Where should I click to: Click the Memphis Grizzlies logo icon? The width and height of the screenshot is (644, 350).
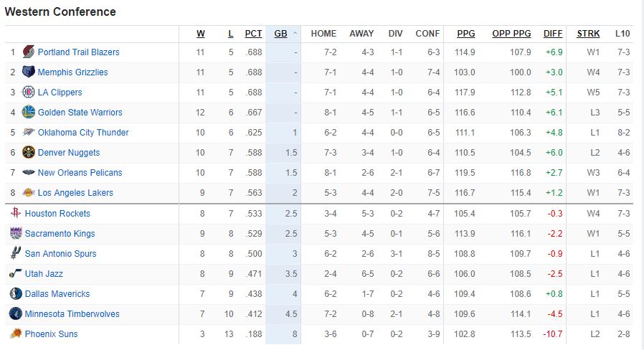(29, 72)
